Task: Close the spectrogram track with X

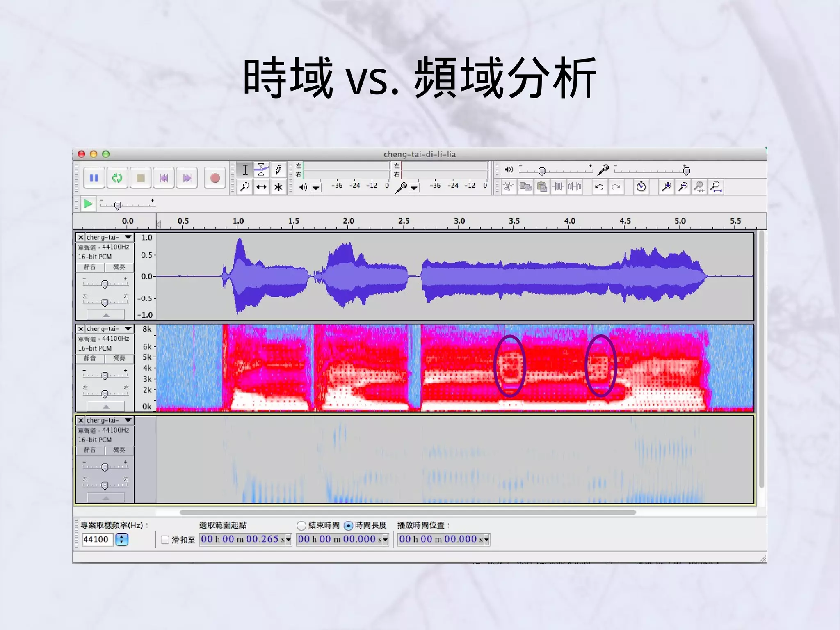Action: pos(81,329)
